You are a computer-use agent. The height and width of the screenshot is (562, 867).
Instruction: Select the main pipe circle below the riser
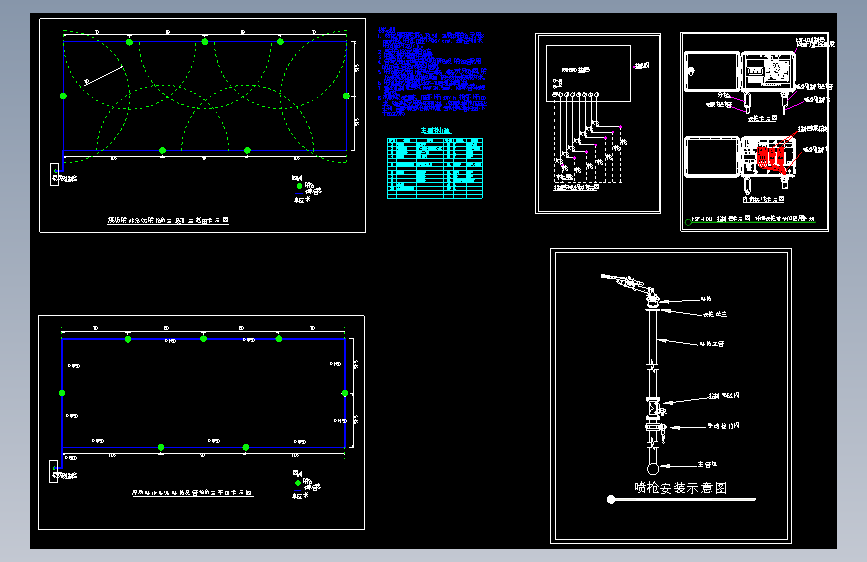[x=653, y=469]
